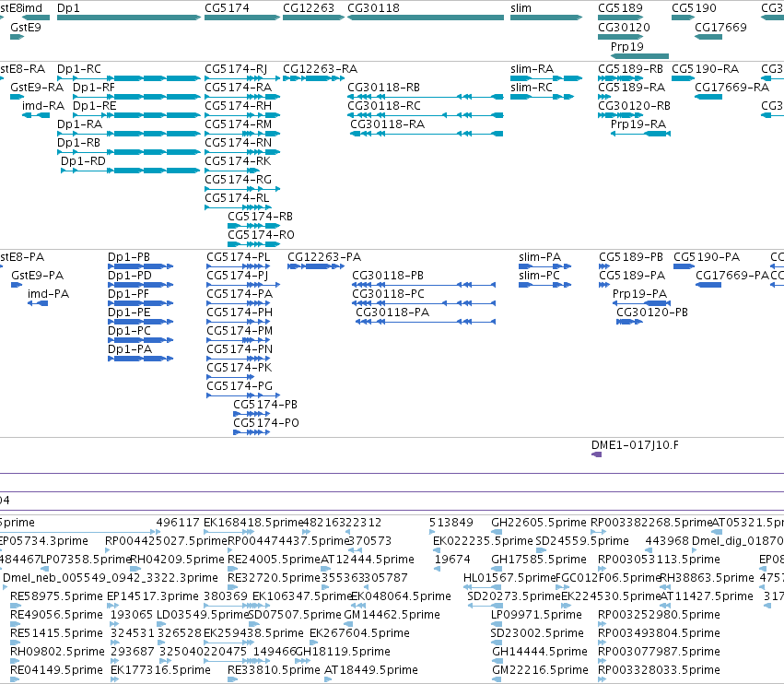Select EST AT18449.5prime
Image resolution: width=784 pixels, height=684 pixels.
coord(327,679)
